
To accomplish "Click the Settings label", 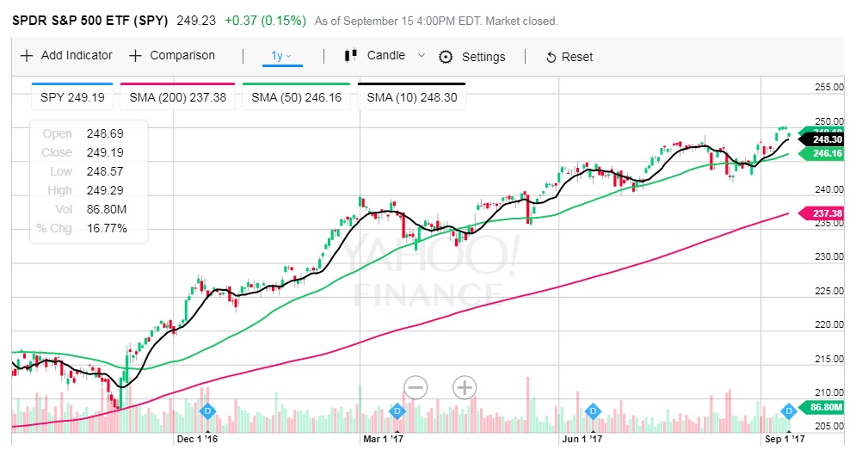I will point(483,57).
